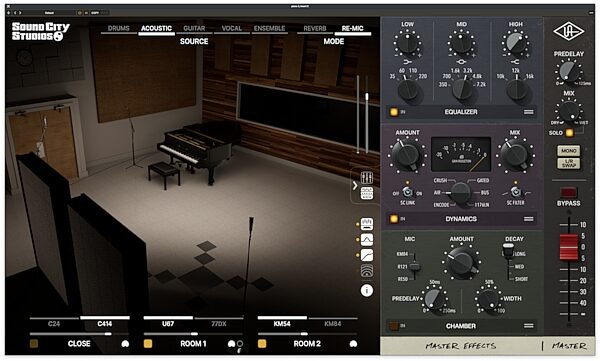Select the chamber reverb waves icon
Viewport: 600px width, 361px height.
(367, 271)
